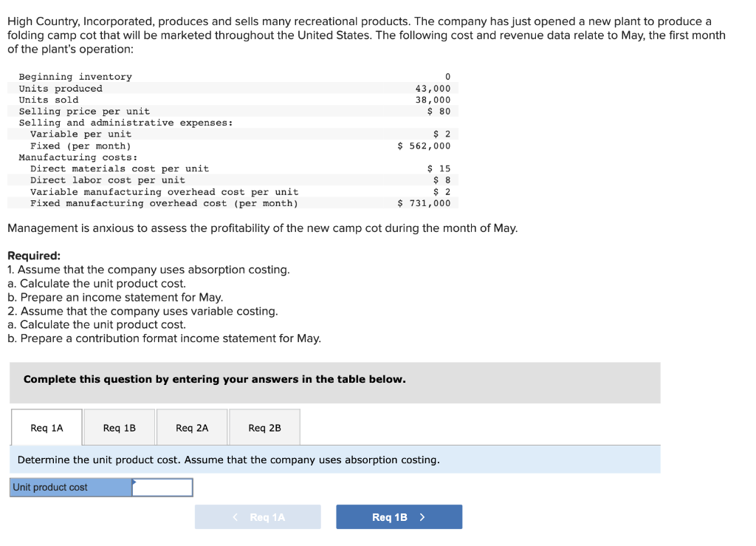
Task: Click the Beginning inventory row label
Action: click(75, 77)
